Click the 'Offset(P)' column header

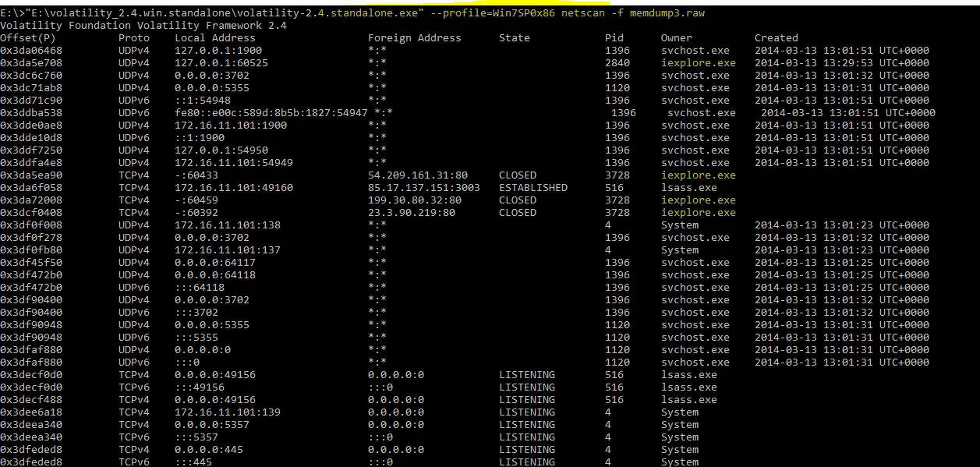click(x=28, y=37)
